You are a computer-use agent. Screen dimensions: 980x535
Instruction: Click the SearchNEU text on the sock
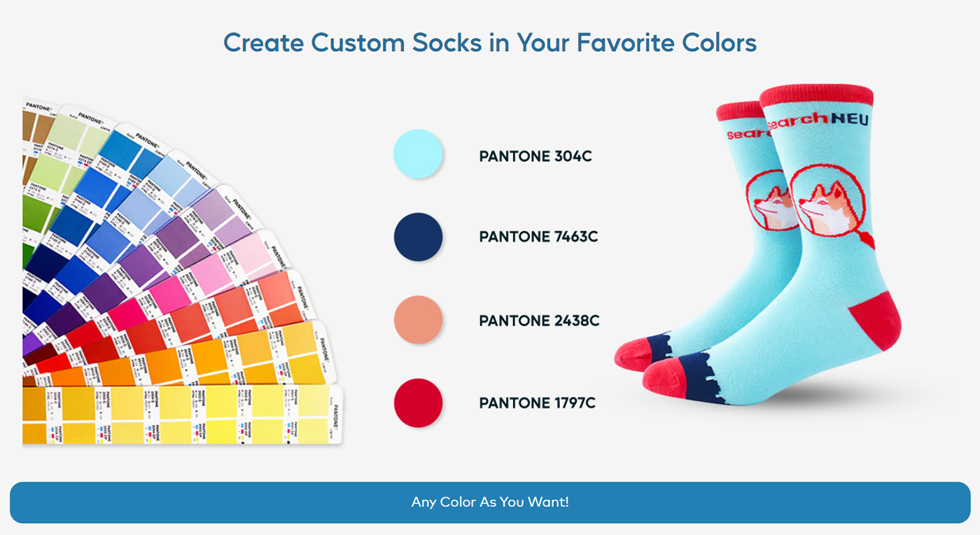818,120
